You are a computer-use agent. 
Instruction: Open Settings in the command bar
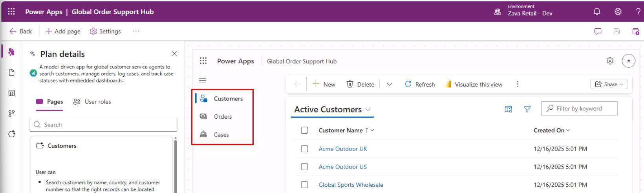click(105, 31)
